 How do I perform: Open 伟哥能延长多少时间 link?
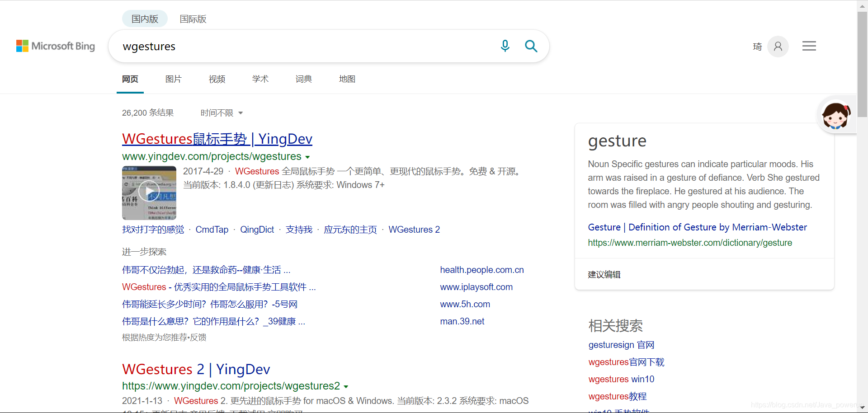click(210, 304)
